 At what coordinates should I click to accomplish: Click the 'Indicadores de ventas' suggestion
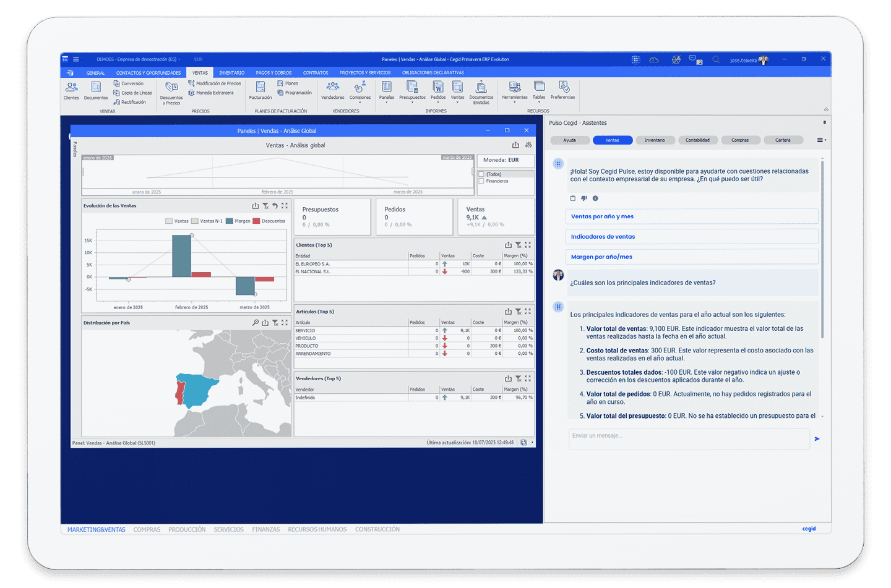pyautogui.click(x=691, y=237)
